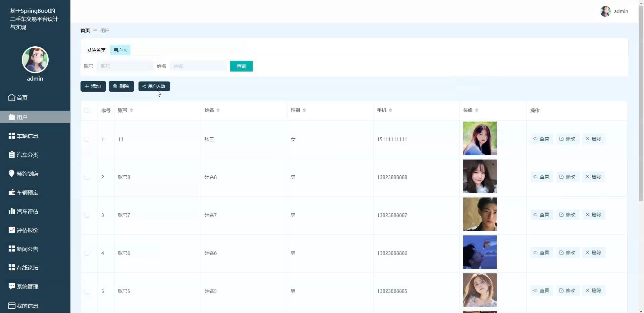
Task: Open 汽车评估 bar chart icon
Action: pyautogui.click(x=12, y=211)
